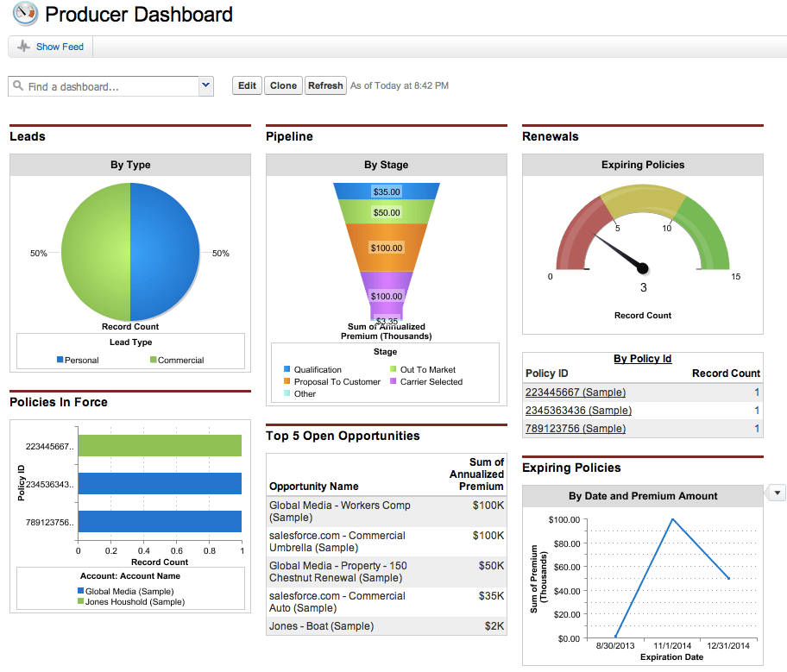787x672 pixels.
Task: Open policy 2345363436 (Sample) link
Action: (578, 410)
